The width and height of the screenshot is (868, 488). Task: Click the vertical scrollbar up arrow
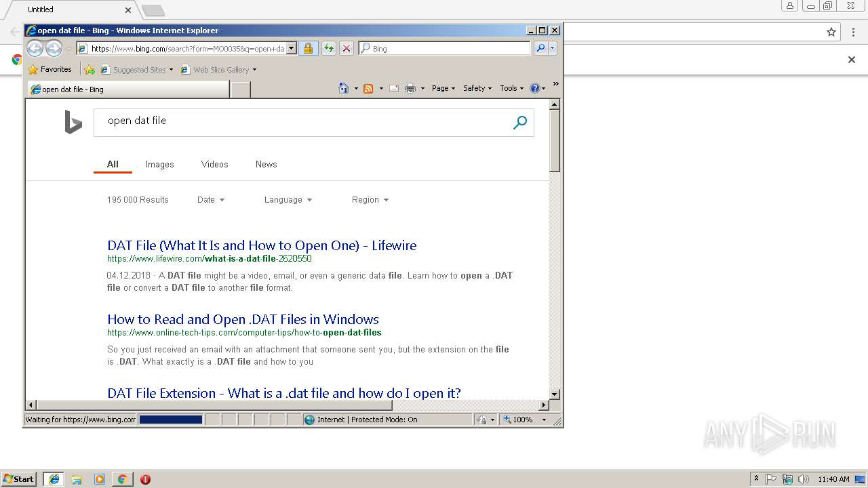(555, 104)
